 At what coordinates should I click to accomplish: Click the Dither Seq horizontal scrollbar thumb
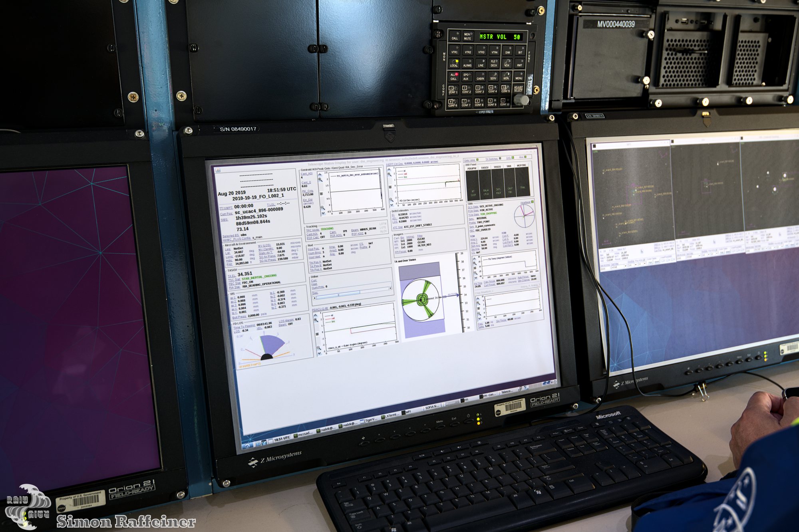tap(338, 295)
